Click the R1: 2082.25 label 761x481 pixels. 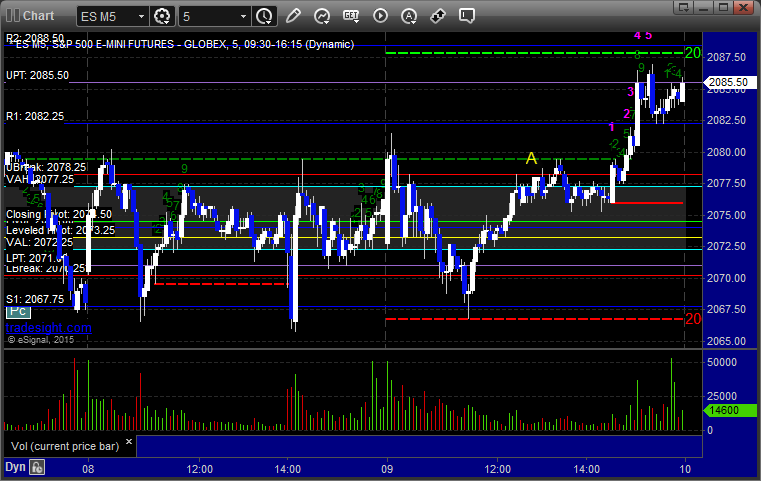coord(34,116)
